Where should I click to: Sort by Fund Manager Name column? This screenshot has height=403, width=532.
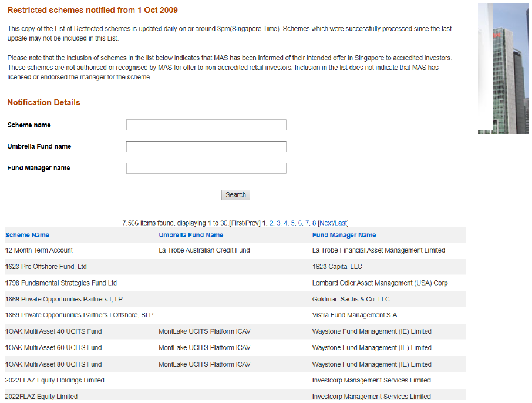[344, 235]
